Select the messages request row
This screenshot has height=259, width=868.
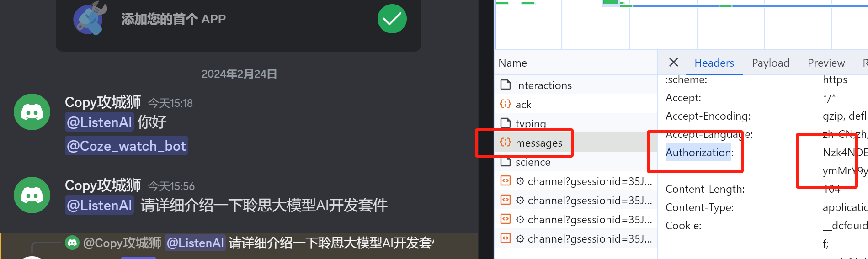[x=577, y=143]
